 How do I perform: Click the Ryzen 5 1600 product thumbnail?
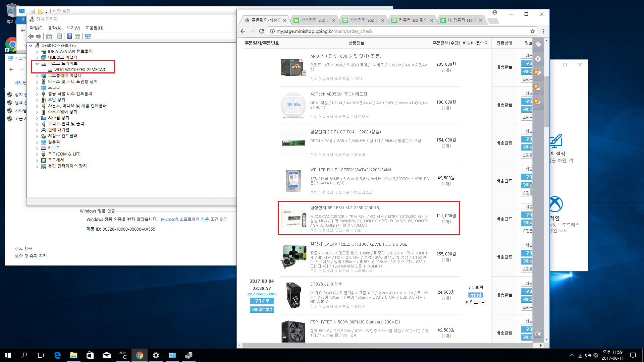coord(293,67)
